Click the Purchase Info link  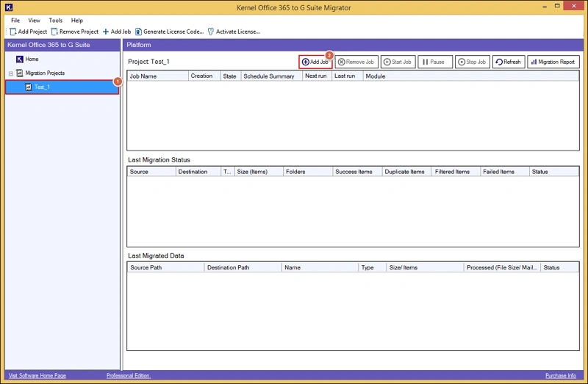click(x=561, y=376)
